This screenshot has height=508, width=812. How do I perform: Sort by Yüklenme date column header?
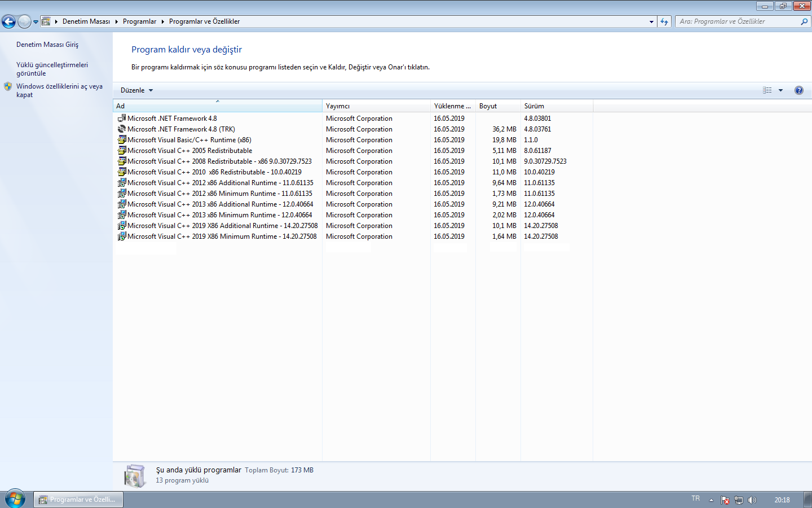[x=453, y=106]
